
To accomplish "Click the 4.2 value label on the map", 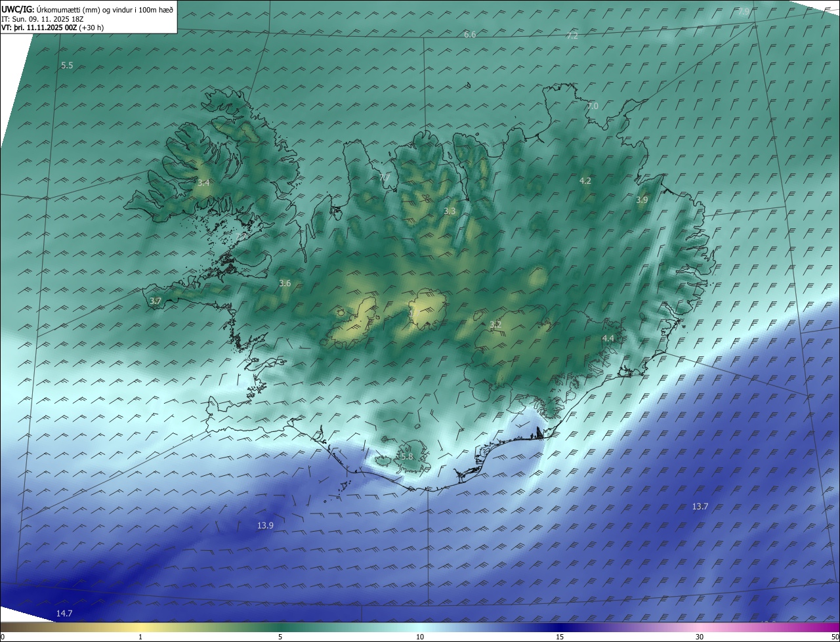I will (585, 181).
